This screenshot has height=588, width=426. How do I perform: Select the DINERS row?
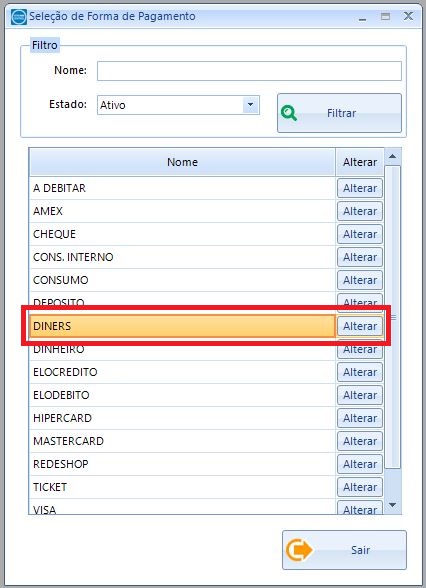(x=182, y=326)
